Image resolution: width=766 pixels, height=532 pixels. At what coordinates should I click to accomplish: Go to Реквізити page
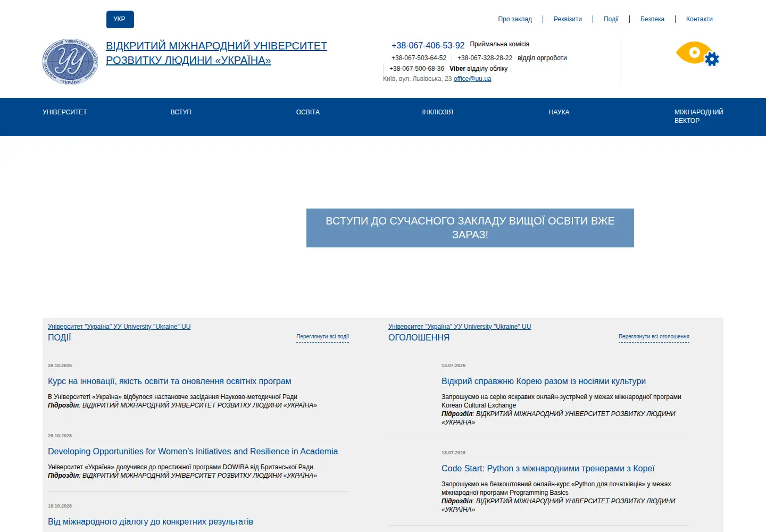568,19
